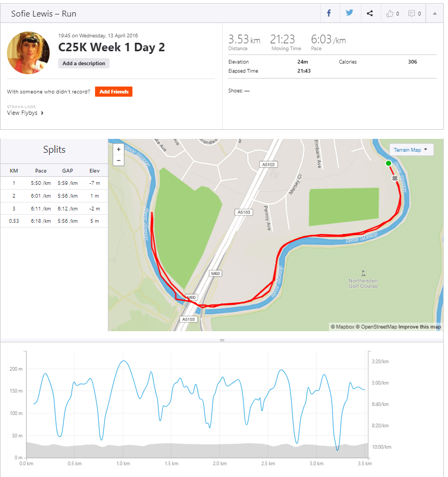Open the Improve this map link
Viewport: 448px width, 477px height.
pos(420,327)
